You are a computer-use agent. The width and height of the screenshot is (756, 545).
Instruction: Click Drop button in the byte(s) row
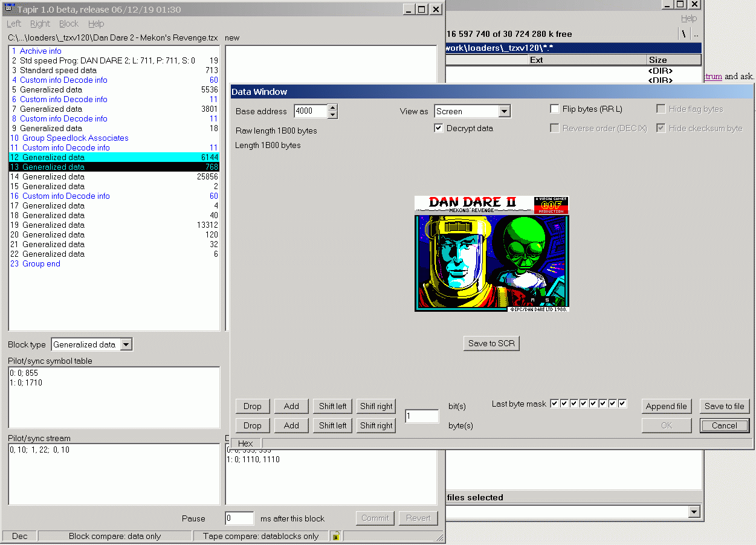pyautogui.click(x=253, y=425)
